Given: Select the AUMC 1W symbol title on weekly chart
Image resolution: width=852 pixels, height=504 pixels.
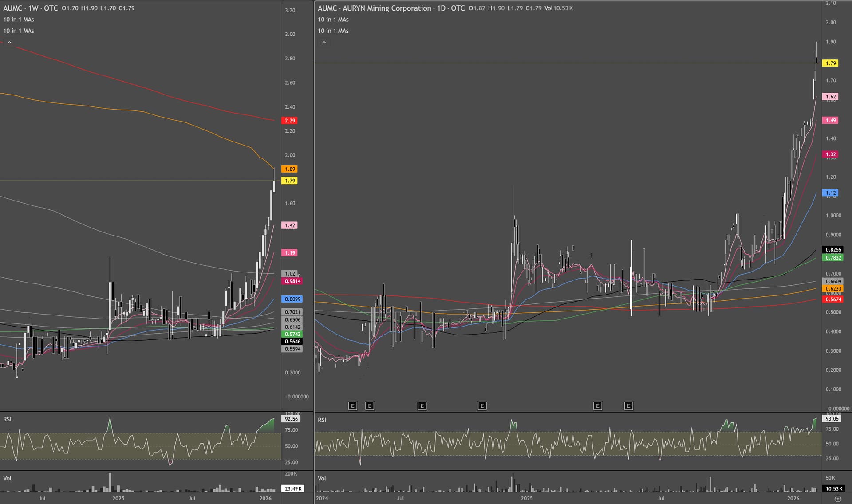Looking at the screenshot, I should pos(31,8).
